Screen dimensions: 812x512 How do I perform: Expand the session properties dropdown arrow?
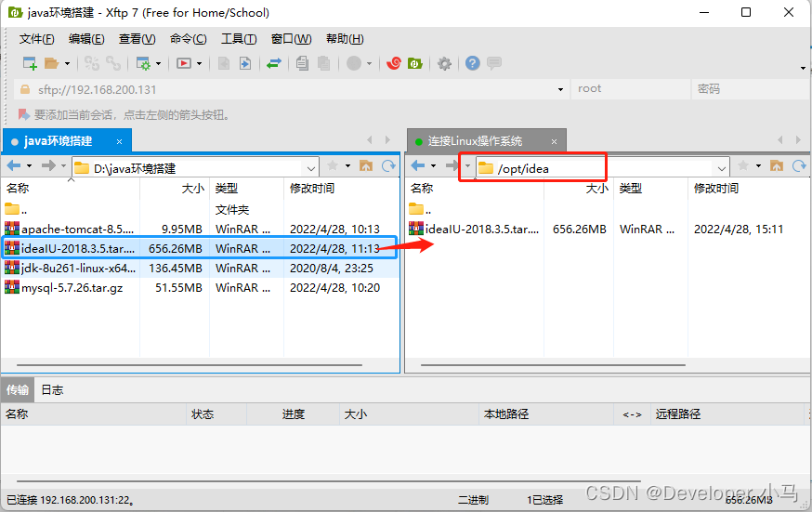click(x=159, y=64)
